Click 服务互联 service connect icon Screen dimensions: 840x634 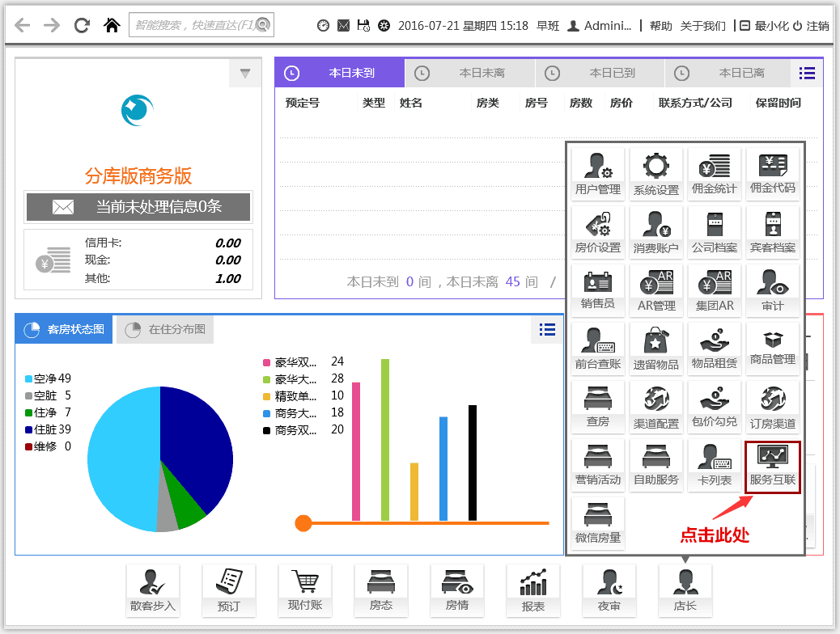pyautogui.click(x=773, y=467)
